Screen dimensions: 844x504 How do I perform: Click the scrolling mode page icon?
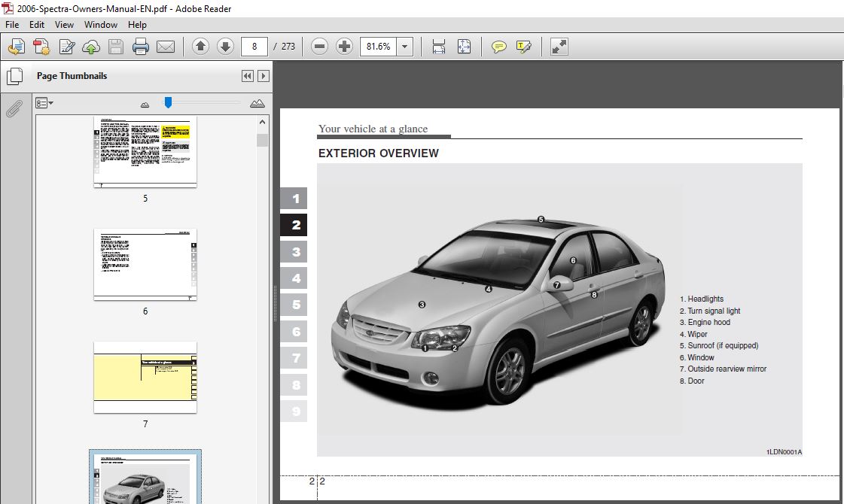tap(439, 47)
